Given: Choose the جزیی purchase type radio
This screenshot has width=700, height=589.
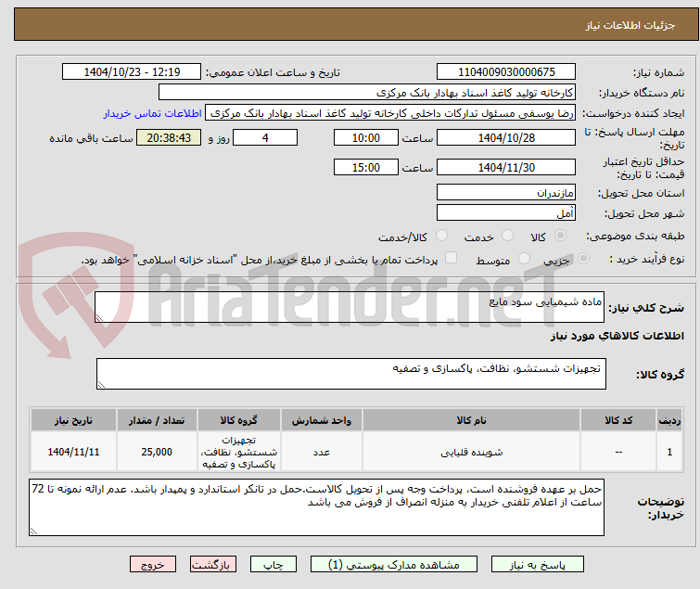Looking at the screenshot, I should (x=583, y=259).
